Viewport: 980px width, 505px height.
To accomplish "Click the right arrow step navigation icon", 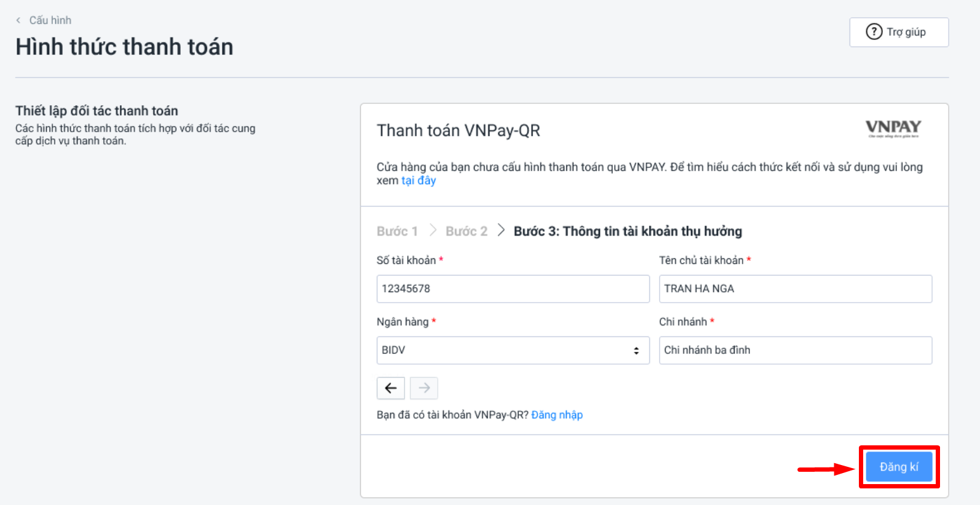I will pos(424,388).
